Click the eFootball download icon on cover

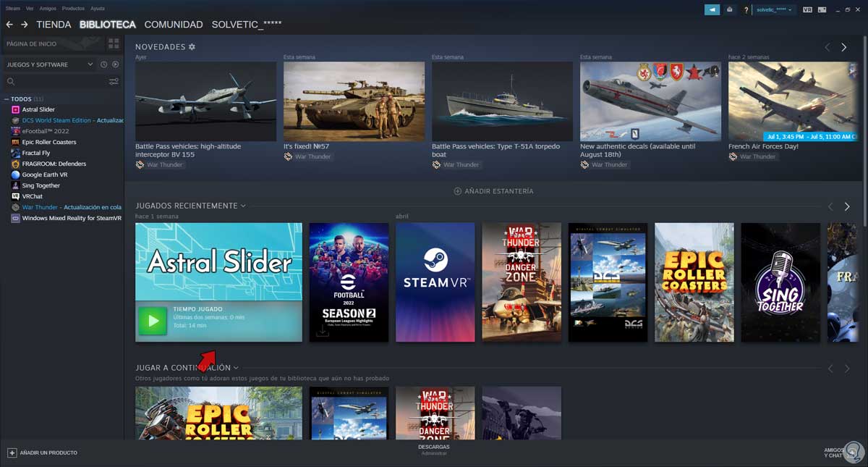point(322,332)
